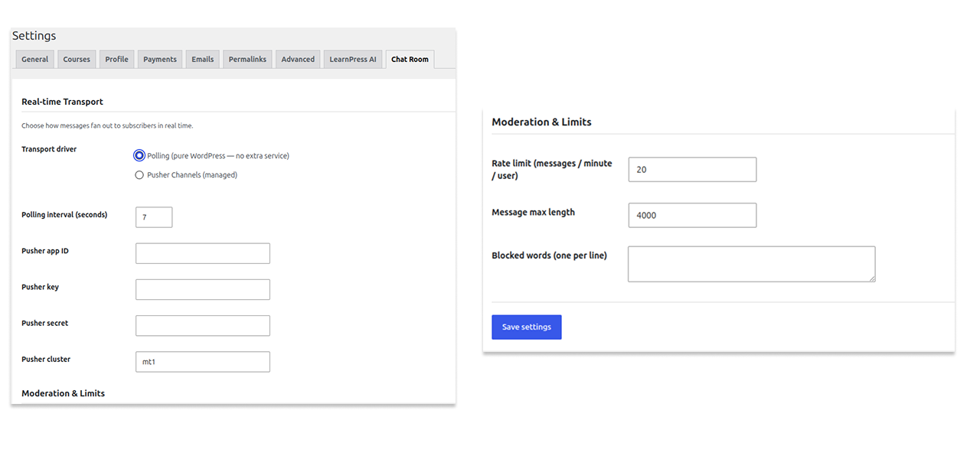Click the 'Choose how messages fan out' description
This screenshot has width=980, height=459.
pos(107,125)
